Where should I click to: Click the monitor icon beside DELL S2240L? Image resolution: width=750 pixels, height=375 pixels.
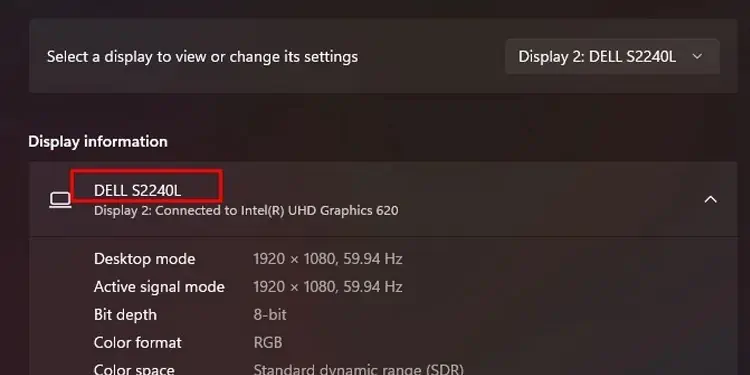(60, 200)
